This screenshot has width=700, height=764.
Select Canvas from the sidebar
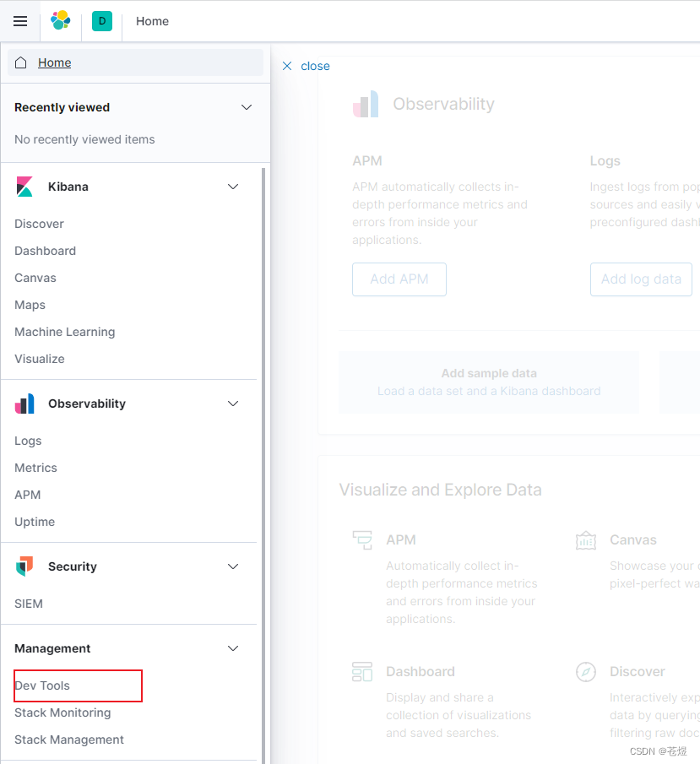pos(35,278)
